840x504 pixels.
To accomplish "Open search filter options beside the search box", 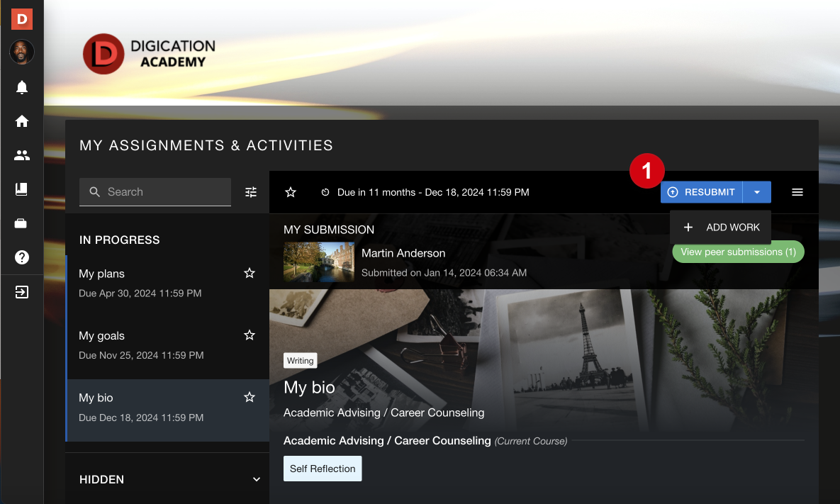I will tap(250, 191).
